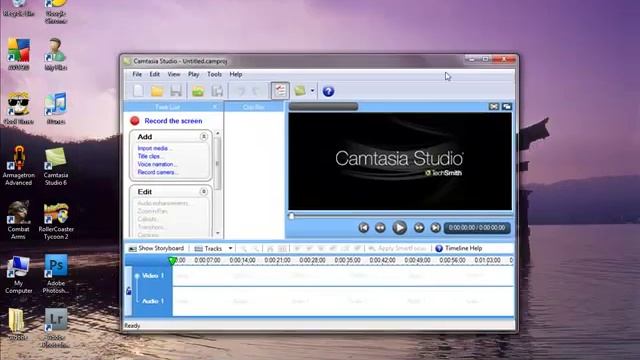The height and width of the screenshot is (360, 640).
Task: Click the Title clips link
Action: tap(149, 156)
